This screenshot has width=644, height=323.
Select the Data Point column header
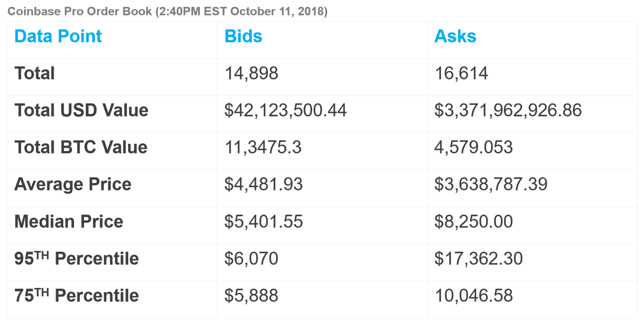[58, 36]
